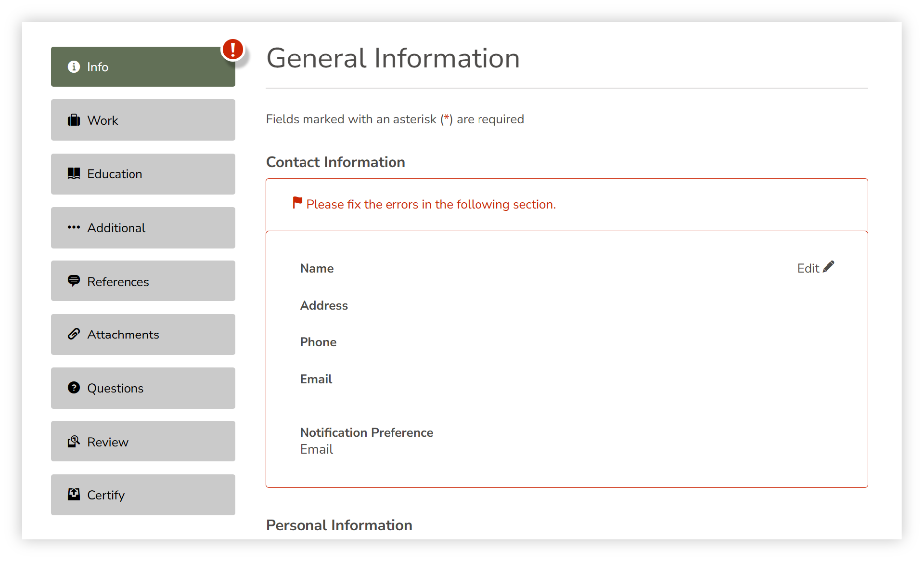Click the info circle icon in sidebar
The width and height of the screenshot is (924, 562).
tap(74, 67)
